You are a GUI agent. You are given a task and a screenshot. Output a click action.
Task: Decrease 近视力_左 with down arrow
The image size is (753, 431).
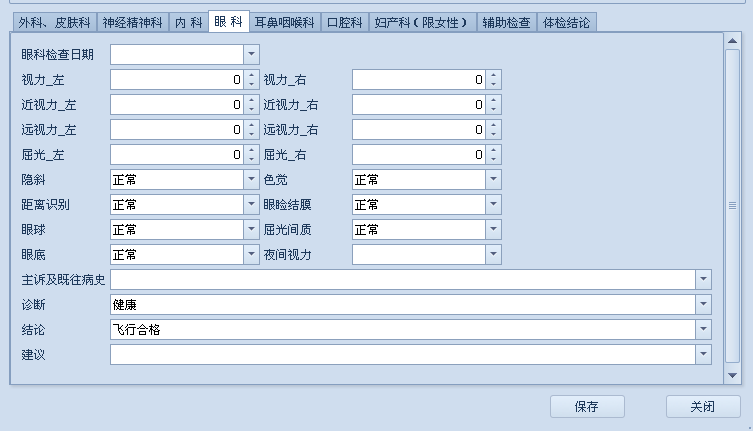(x=251, y=109)
